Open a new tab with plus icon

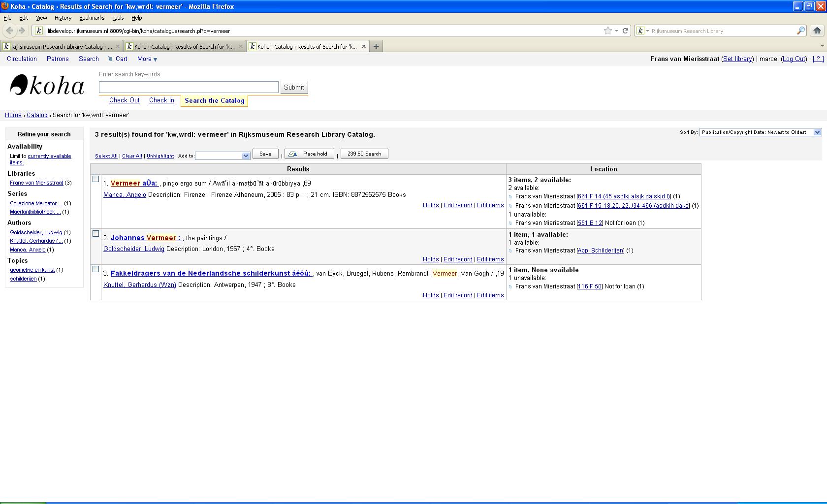pos(376,46)
